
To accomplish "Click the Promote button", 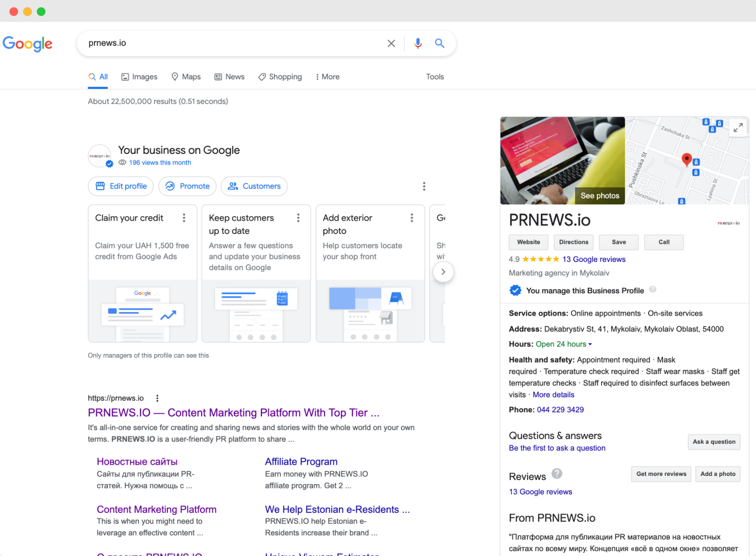I will tap(187, 186).
